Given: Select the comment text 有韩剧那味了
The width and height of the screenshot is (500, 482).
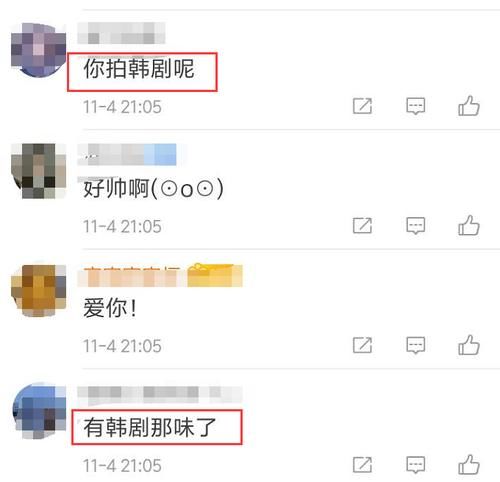Looking at the screenshot, I should [x=150, y=427].
